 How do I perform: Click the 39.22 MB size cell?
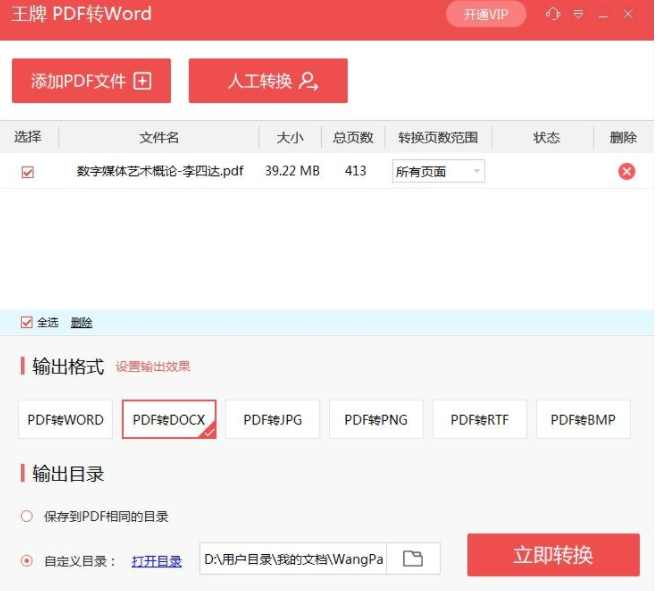[x=292, y=171]
